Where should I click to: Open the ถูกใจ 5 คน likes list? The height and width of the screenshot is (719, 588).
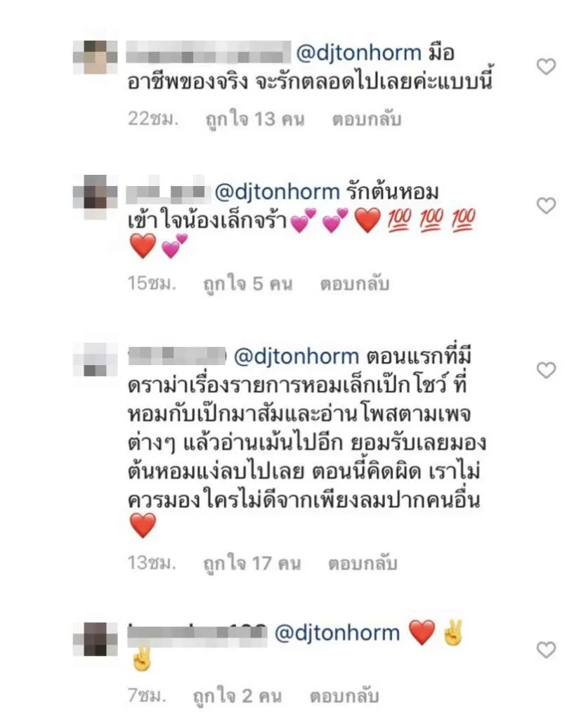point(248,284)
